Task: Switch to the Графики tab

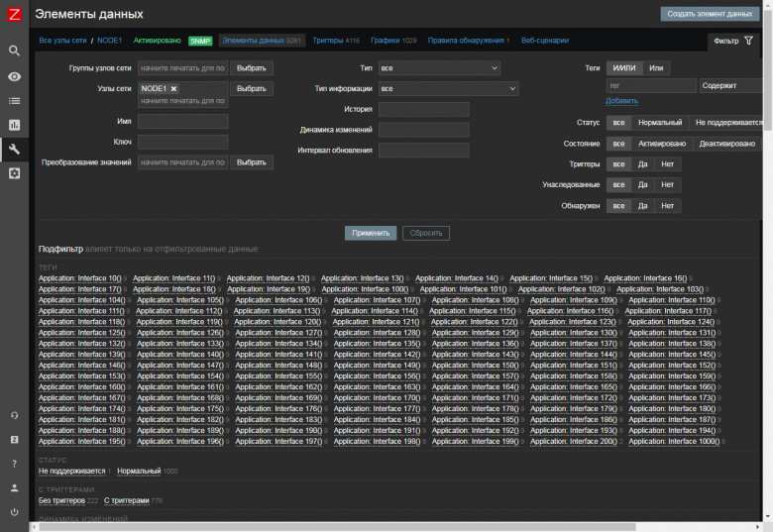Action: click(x=385, y=41)
